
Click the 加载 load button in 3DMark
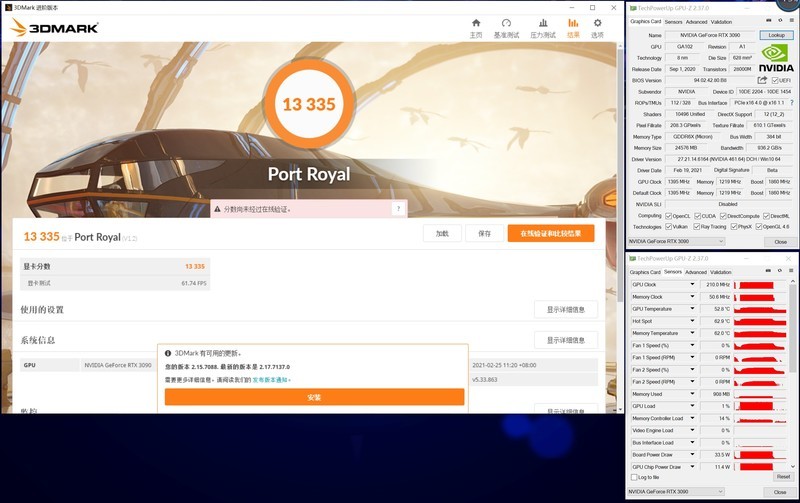click(x=442, y=234)
